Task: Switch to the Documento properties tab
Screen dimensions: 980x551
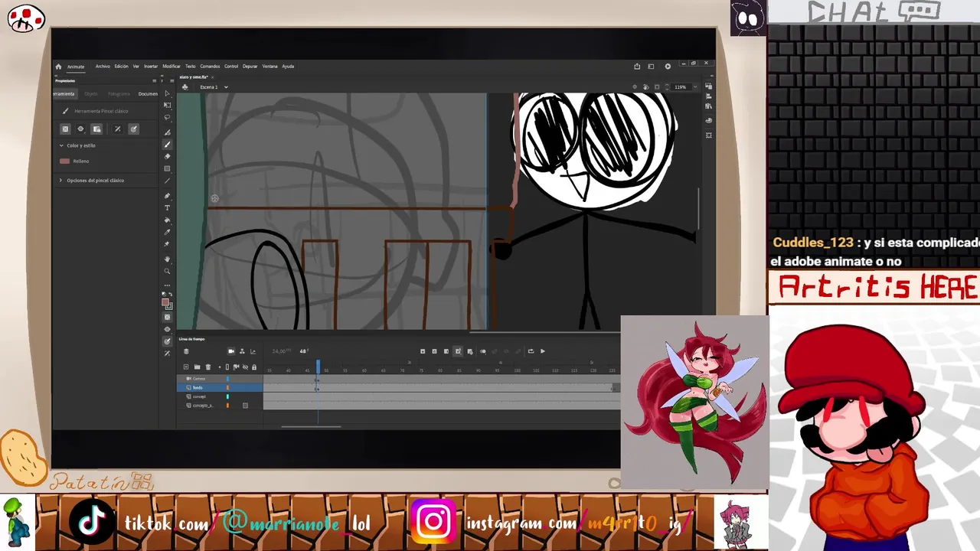Action: (x=148, y=93)
